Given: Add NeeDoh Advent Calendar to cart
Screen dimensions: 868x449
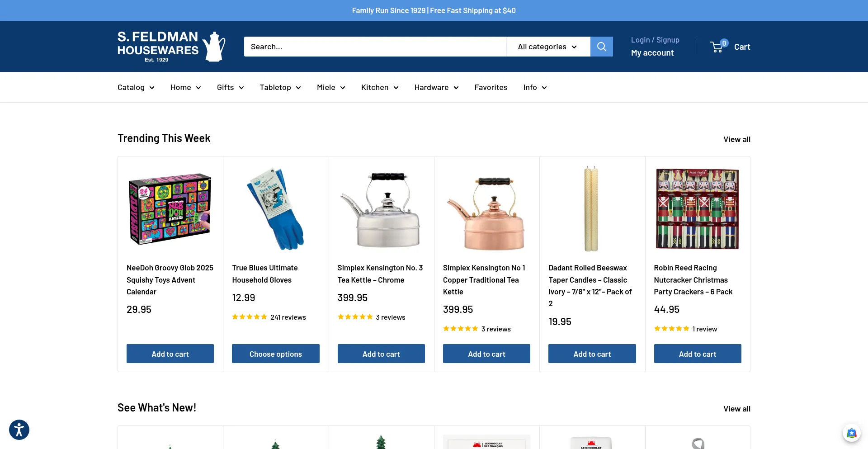Looking at the screenshot, I should pos(170,354).
